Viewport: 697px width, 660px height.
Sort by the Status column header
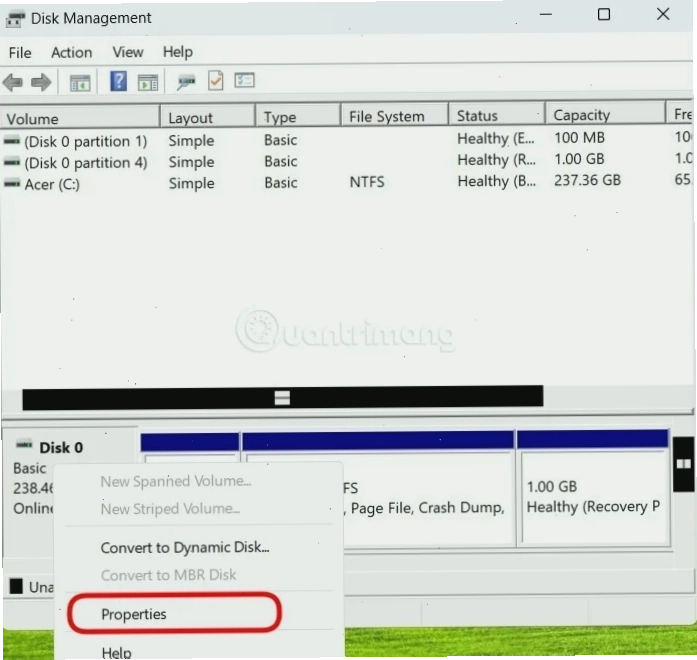click(497, 115)
